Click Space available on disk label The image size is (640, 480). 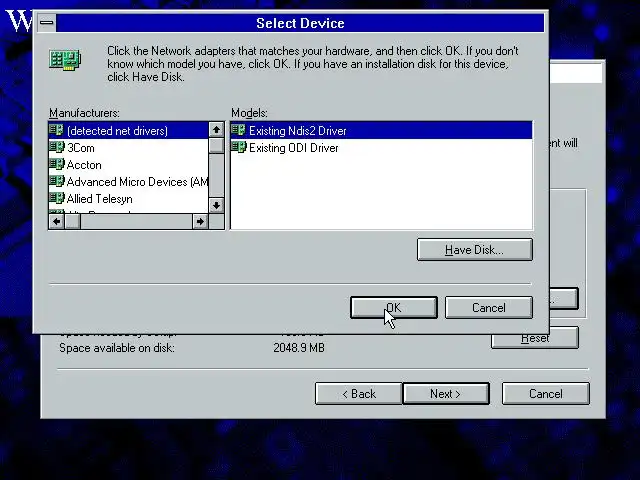(x=117, y=348)
